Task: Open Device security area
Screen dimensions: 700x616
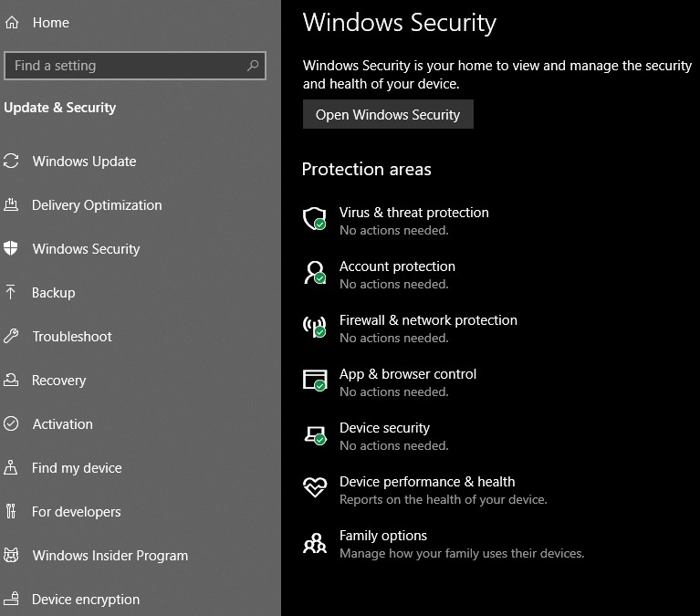Action: (x=384, y=428)
